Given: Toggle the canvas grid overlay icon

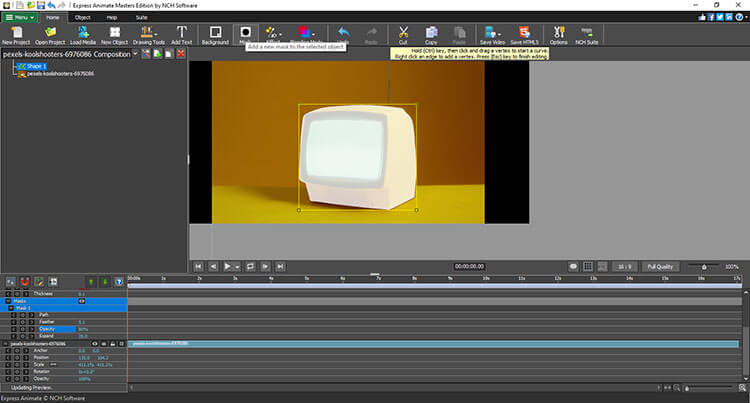Looking at the screenshot, I should tap(588, 267).
